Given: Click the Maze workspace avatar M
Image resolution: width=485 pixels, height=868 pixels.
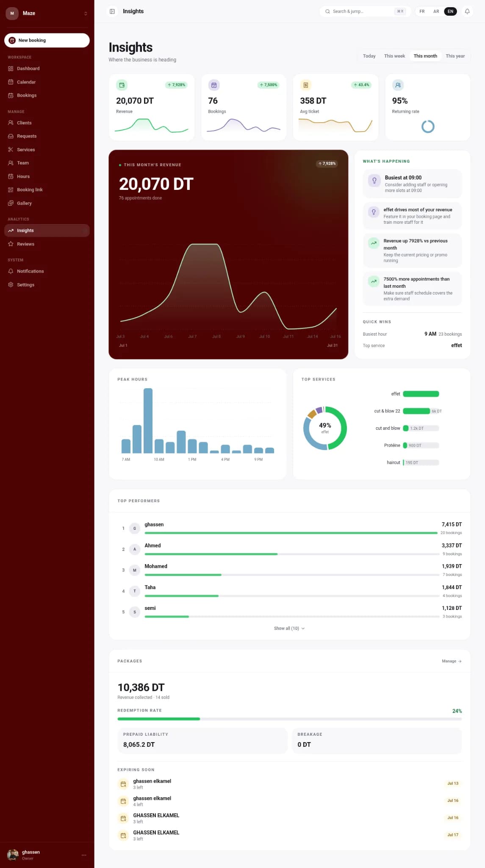Looking at the screenshot, I should point(12,13).
